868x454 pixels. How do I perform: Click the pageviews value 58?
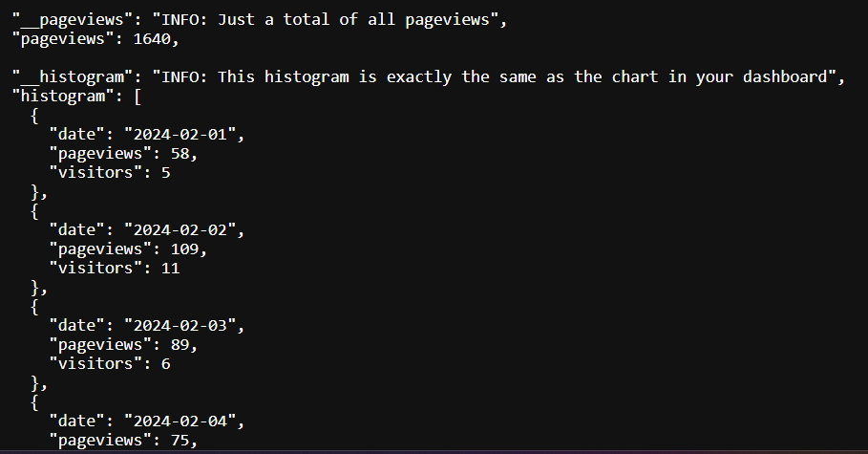tap(180, 154)
